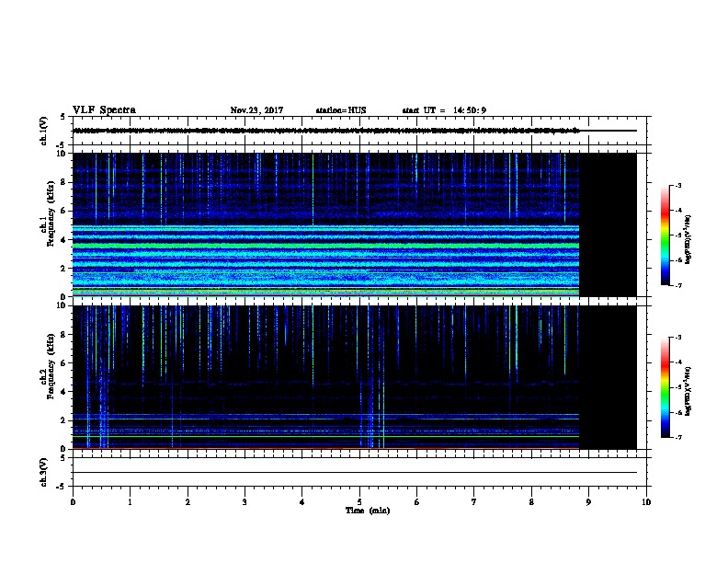Click the ch.2 "Frequency (kHz)" axis label
This screenshot has height=563, width=728.
coord(51,366)
